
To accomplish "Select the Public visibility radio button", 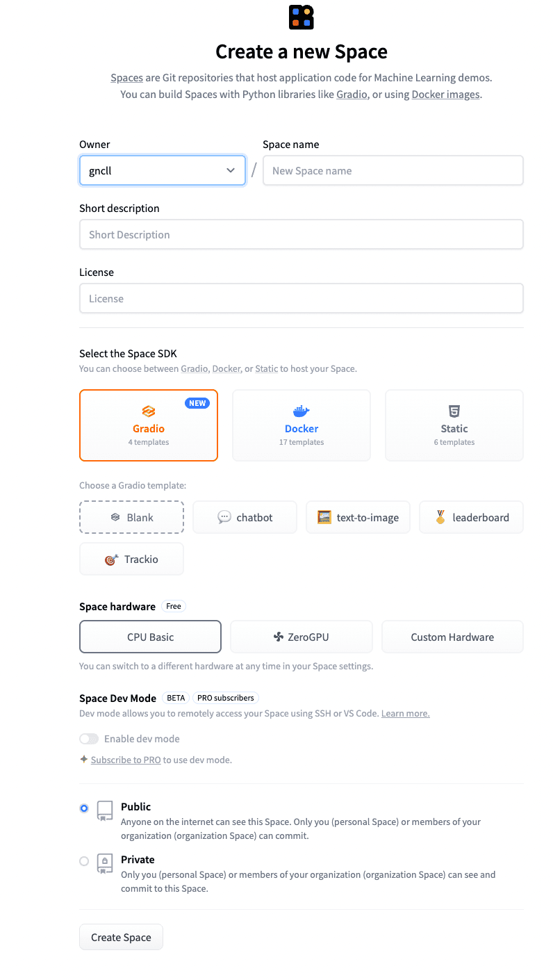I will (84, 808).
